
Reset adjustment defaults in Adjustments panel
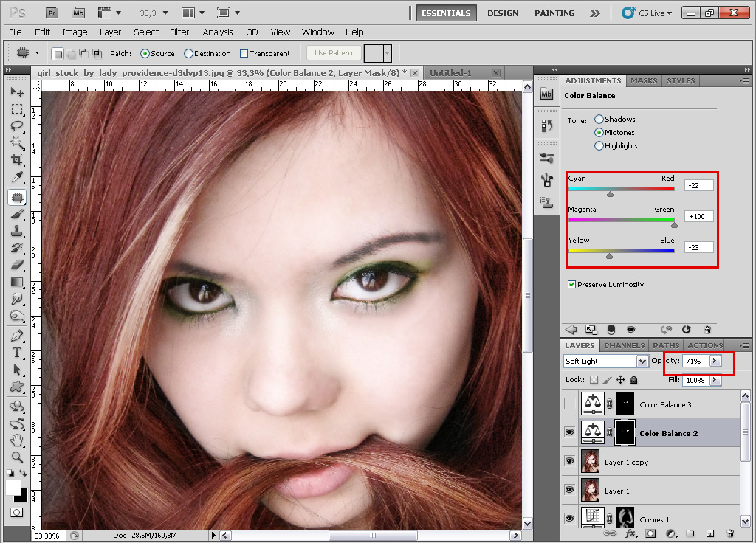tap(686, 330)
